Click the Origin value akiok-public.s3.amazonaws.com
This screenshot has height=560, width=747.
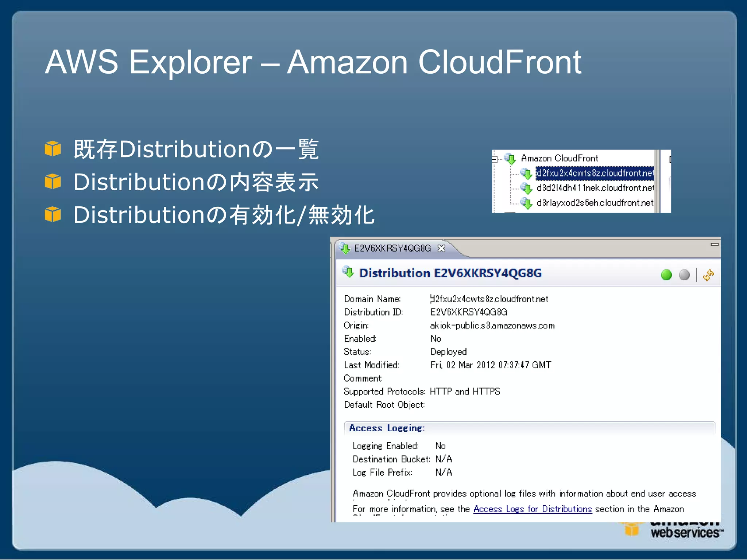click(x=492, y=326)
